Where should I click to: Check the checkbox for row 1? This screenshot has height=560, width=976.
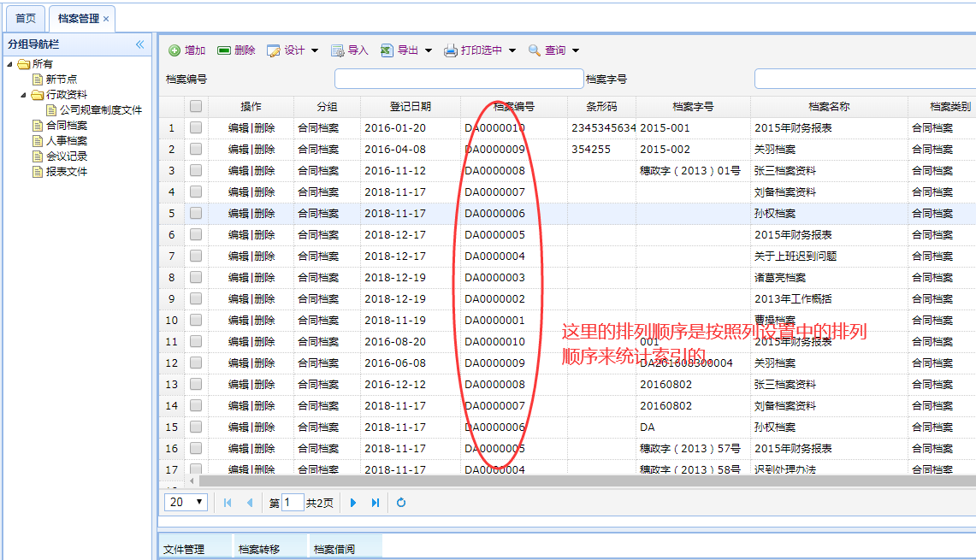pyautogui.click(x=196, y=128)
